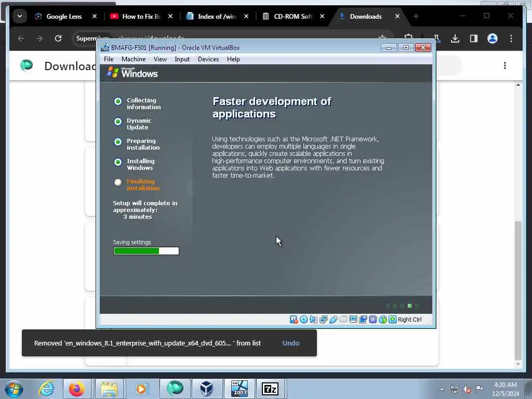Click the taskbar clock showing 4:20 AM
This screenshot has width=532, height=399.
click(506, 389)
